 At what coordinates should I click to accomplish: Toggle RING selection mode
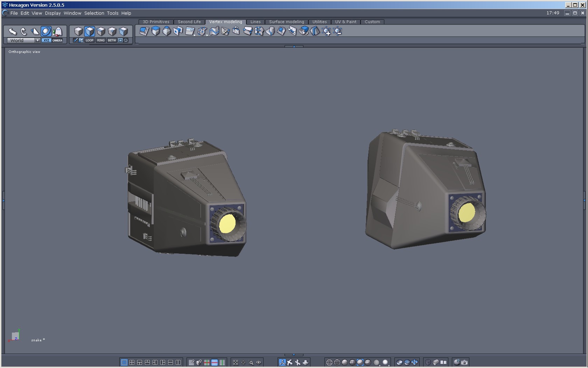[x=101, y=40]
